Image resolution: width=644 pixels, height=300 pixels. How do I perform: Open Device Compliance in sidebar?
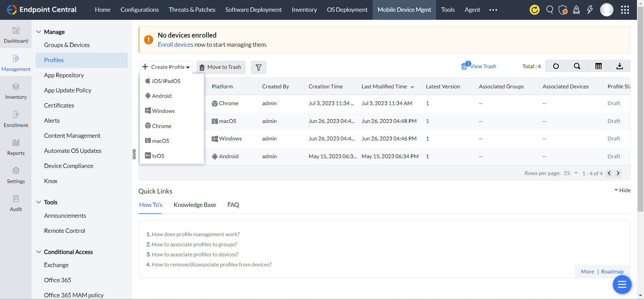pos(68,166)
